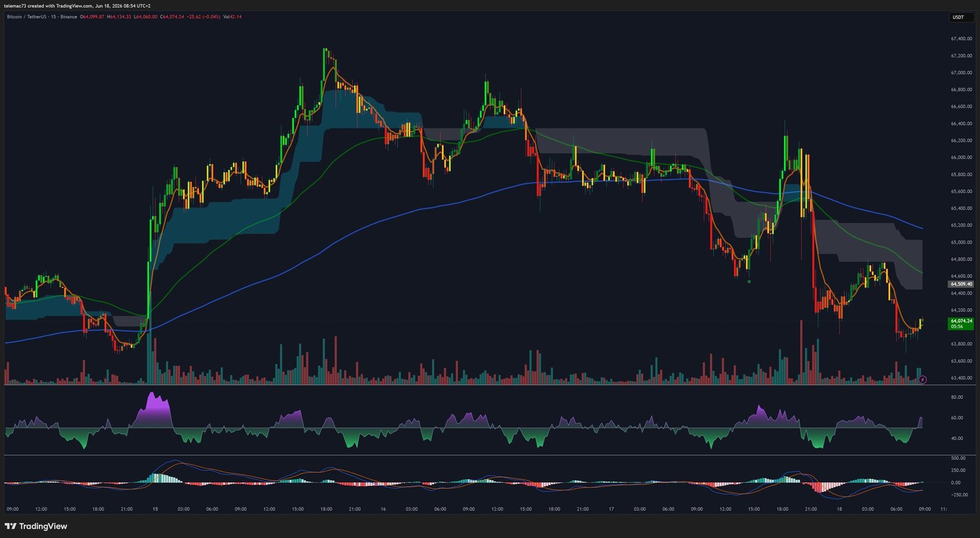Click the green 64,074.24 current price label
The width and height of the screenshot is (980, 538).
961,324
